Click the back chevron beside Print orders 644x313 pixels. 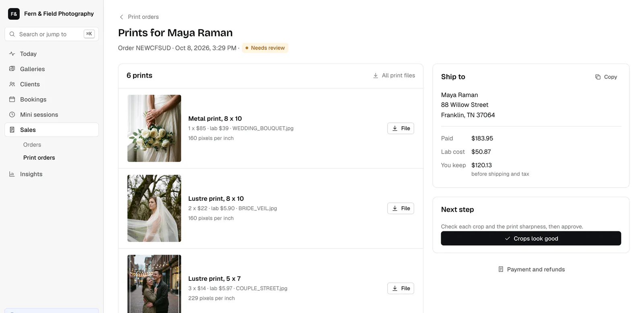(121, 17)
